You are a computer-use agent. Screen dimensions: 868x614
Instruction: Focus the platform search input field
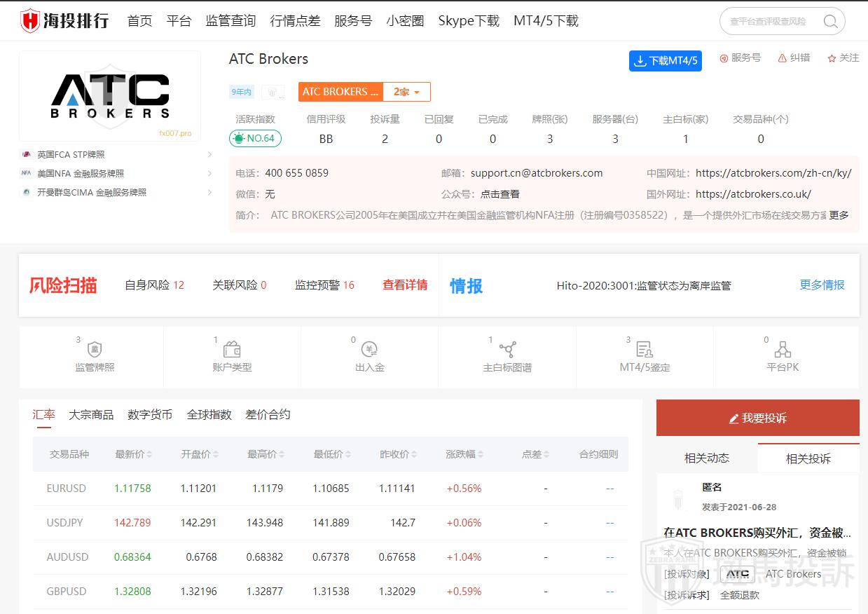tap(769, 21)
